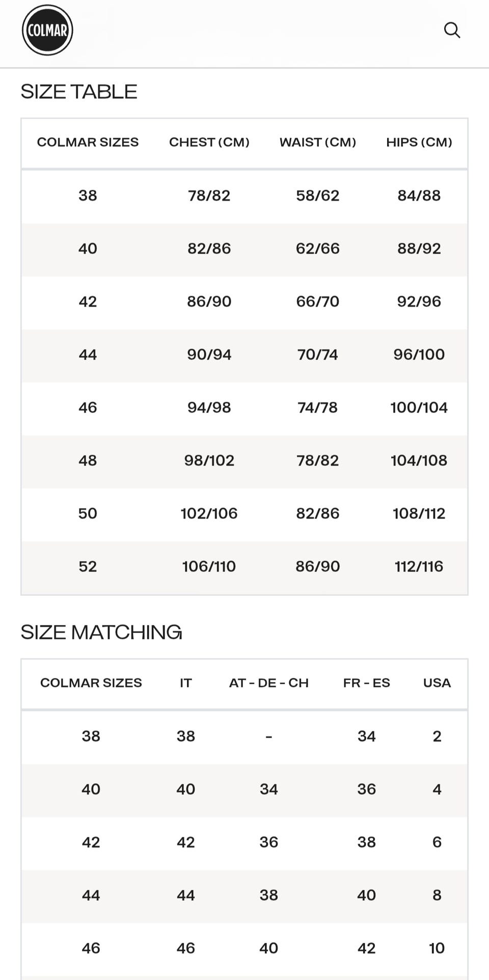Select the 108/112 hips measurement
The width and height of the screenshot is (489, 980).
(419, 513)
